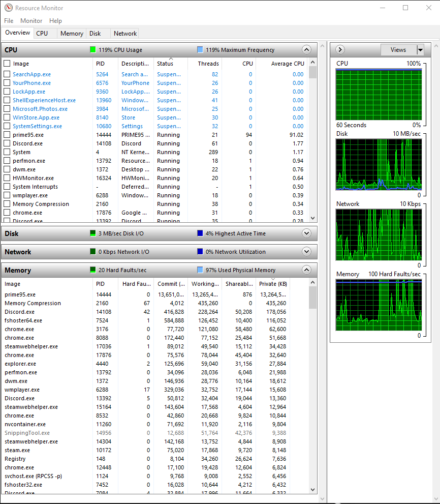The height and width of the screenshot is (504, 440).
Task: Click the green CPU Usage indicator square
Action: point(93,50)
